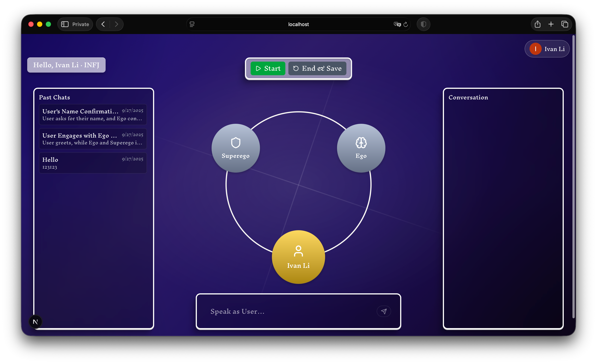Click the Next.js dev tools badge

pos(35,322)
